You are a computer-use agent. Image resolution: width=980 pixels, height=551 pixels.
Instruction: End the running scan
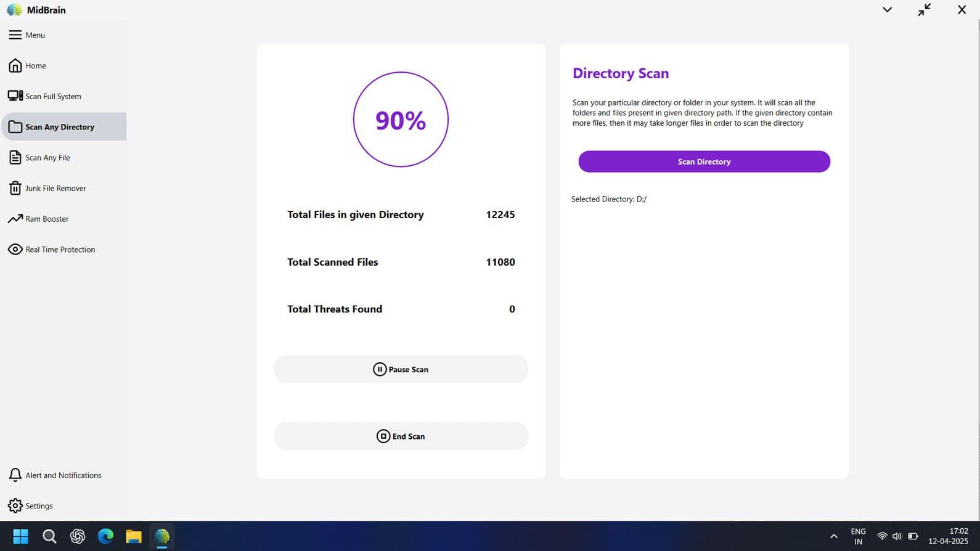click(x=401, y=436)
